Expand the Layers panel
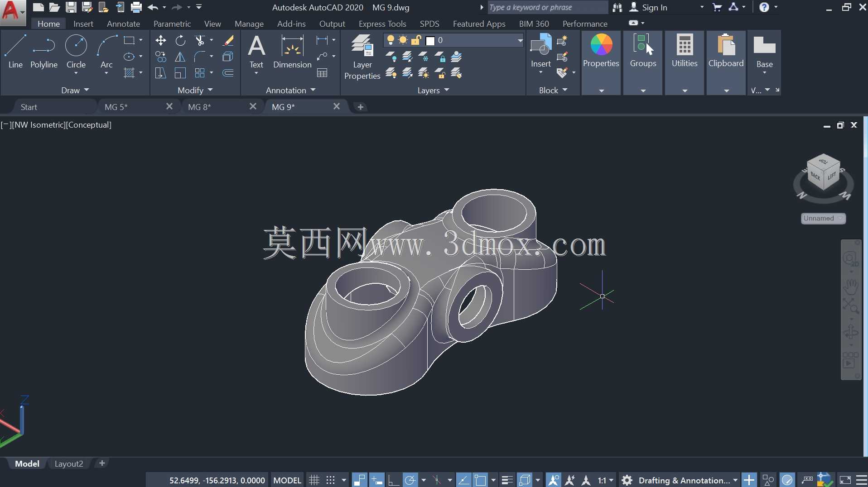The height and width of the screenshot is (487, 868). [x=433, y=90]
